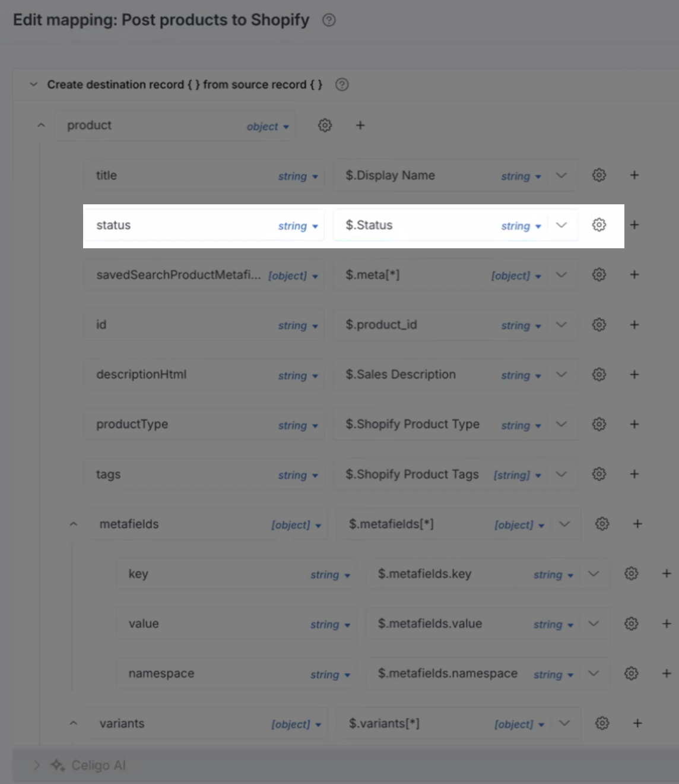Expand the $.Sales Description source field chevron
The image size is (679, 784).
coord(561,374)
